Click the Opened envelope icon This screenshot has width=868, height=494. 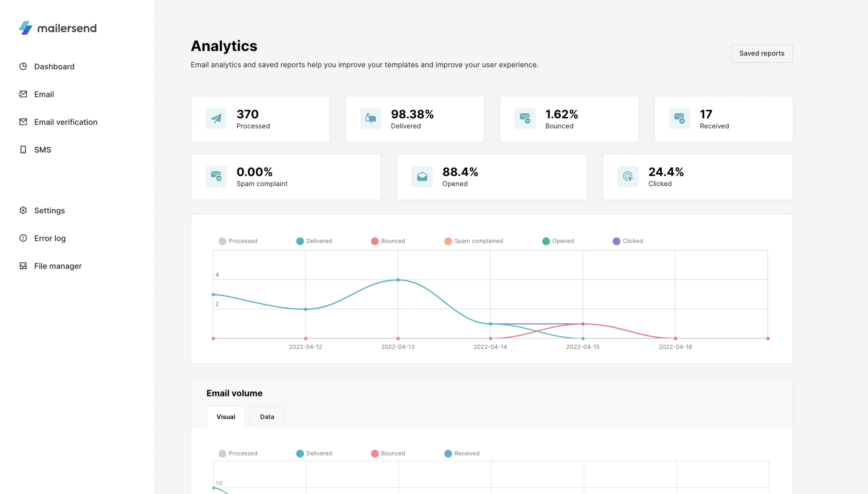tap(422, 176)
